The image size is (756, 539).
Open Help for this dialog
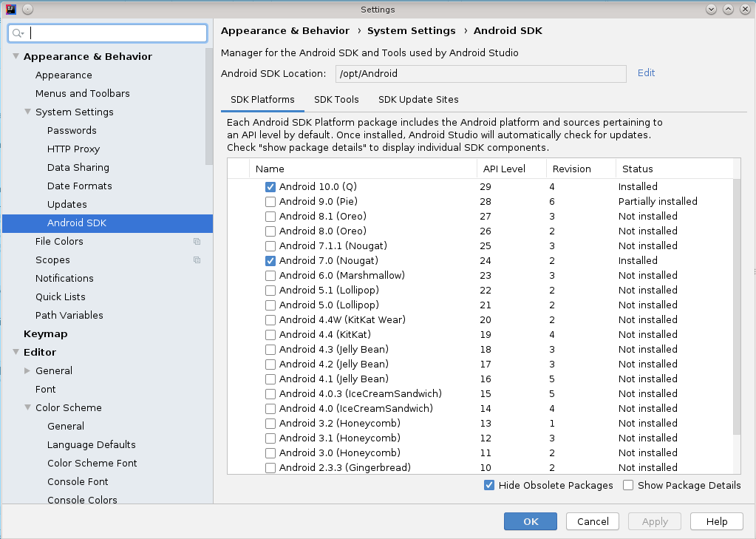[717, 521]
